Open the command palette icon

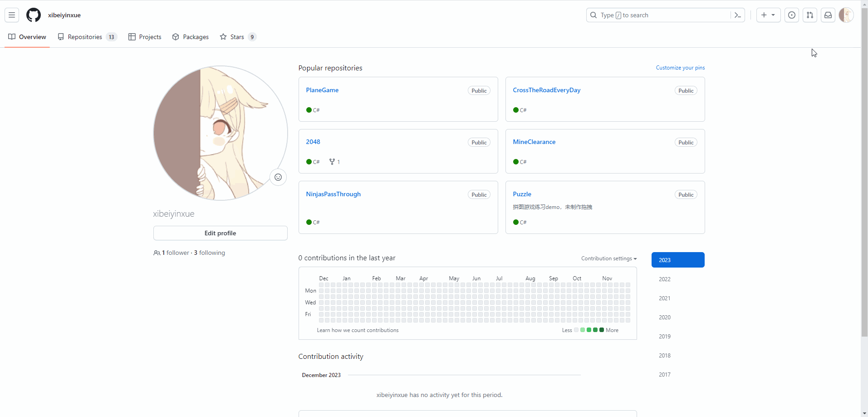click(x=738, y=15)
